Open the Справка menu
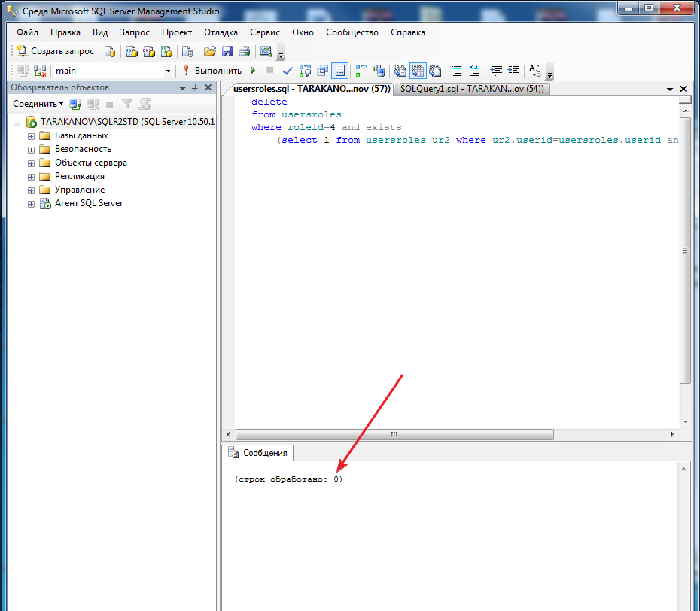Screen dimensions: 700x611 click(408, 32)
